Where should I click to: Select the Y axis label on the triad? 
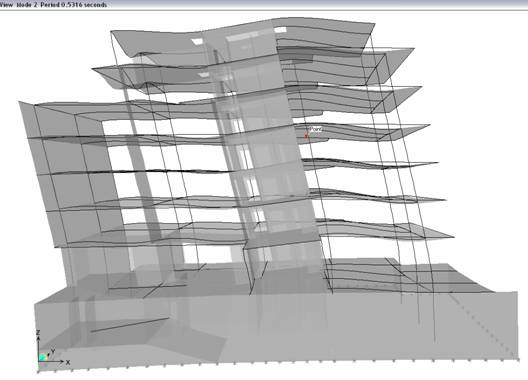coord(53,352)
